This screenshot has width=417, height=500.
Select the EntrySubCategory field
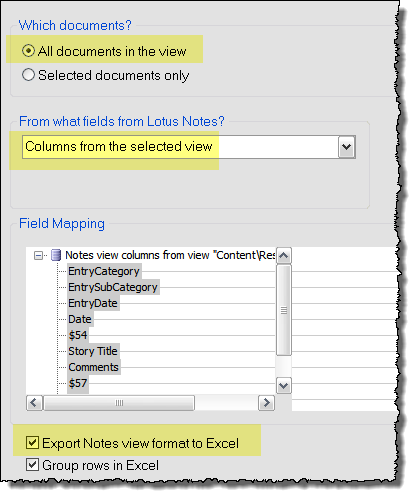point(113,287)
